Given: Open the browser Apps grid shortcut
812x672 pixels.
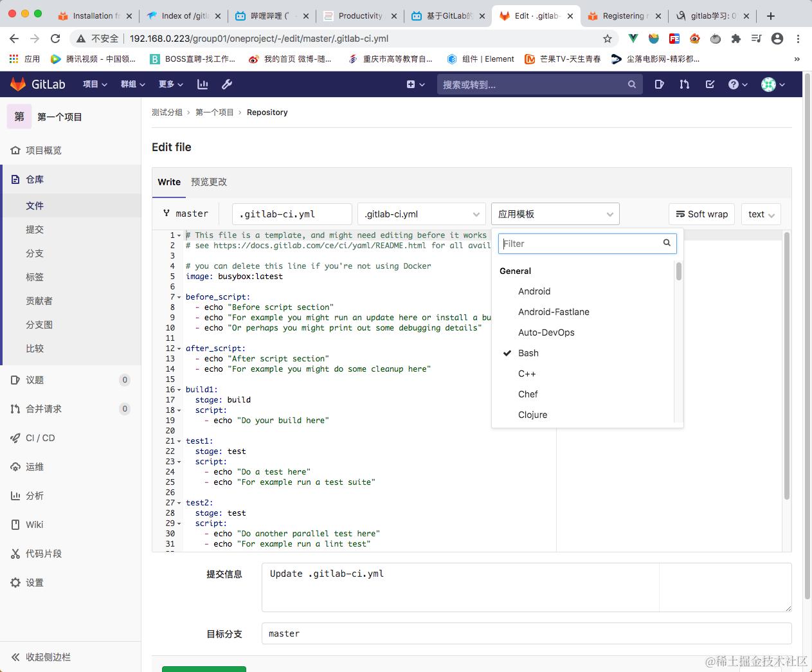Looking at the screenshot, I should [x=24, y=59].
